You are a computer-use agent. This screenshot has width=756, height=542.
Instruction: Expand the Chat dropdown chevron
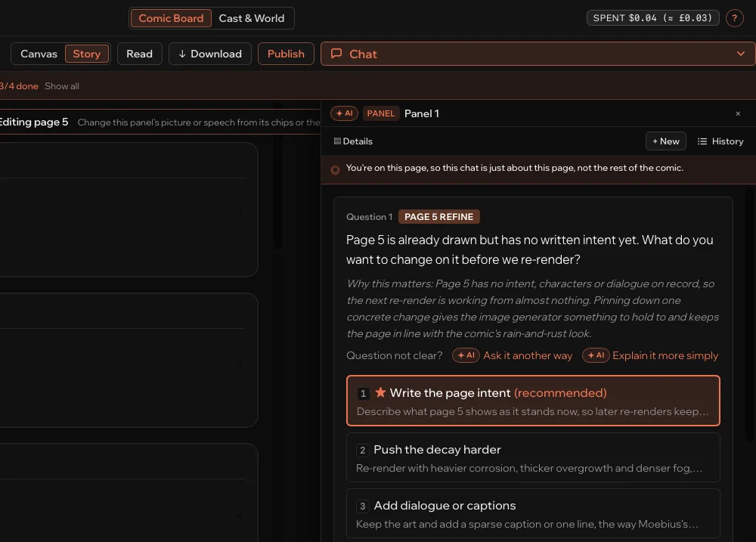click(x=741, y=54)
